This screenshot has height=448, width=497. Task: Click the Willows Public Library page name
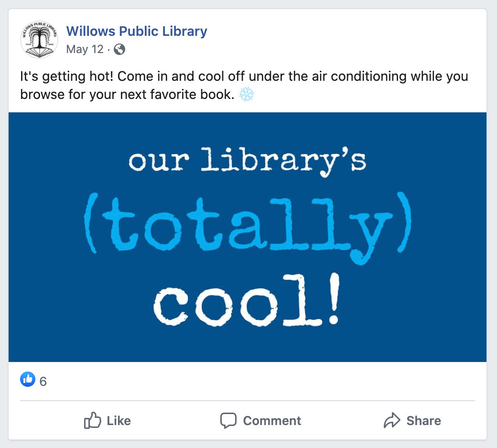pos(137,31)
